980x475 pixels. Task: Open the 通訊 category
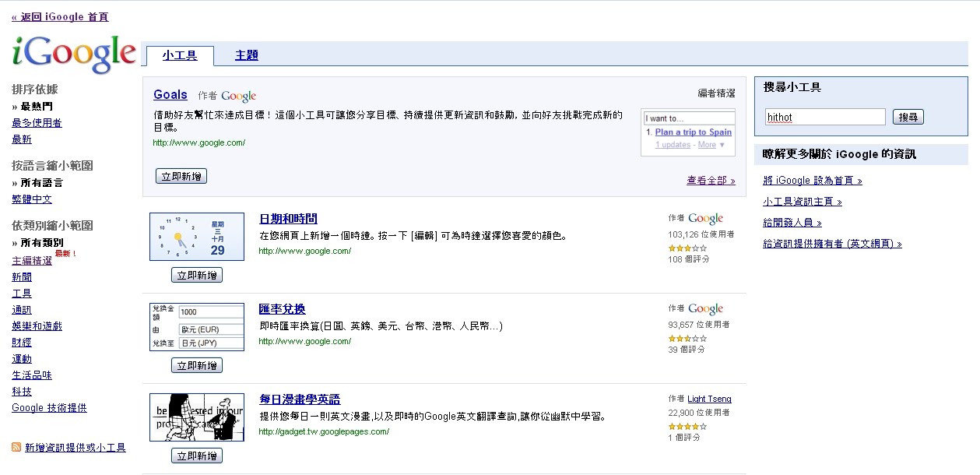tap(22, 309)
